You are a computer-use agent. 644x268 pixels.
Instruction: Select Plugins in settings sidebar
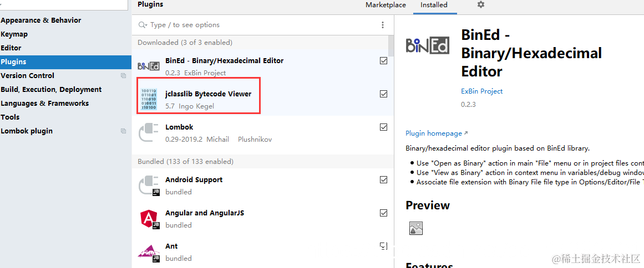click(x=65, y=62)
